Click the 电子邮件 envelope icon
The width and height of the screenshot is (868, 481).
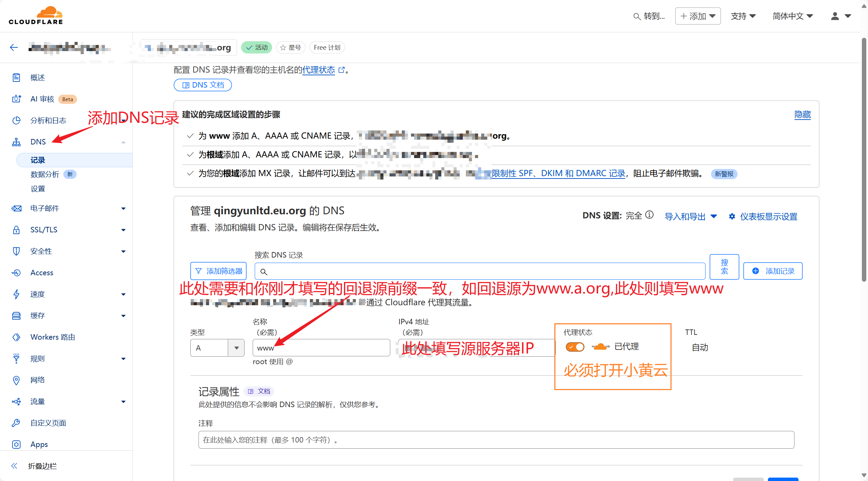16,208
